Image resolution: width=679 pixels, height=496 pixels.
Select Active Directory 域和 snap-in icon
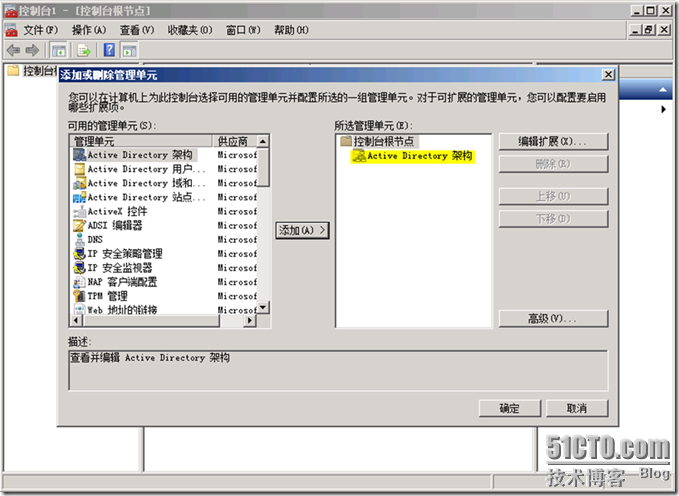point(80,183)
